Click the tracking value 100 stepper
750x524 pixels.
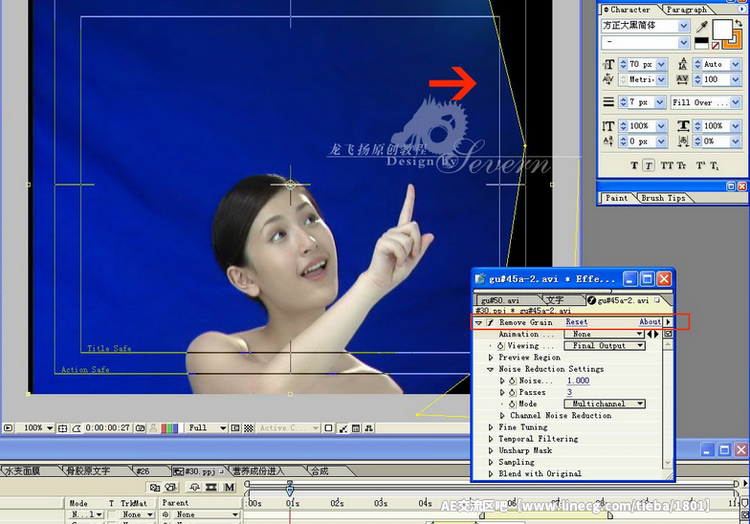[x=697, y=79]
